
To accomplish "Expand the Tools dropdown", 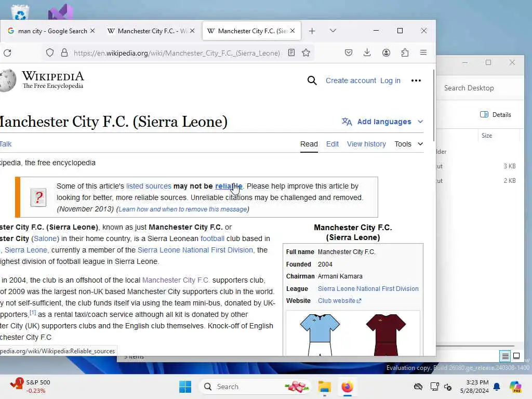I will point(409,144).
